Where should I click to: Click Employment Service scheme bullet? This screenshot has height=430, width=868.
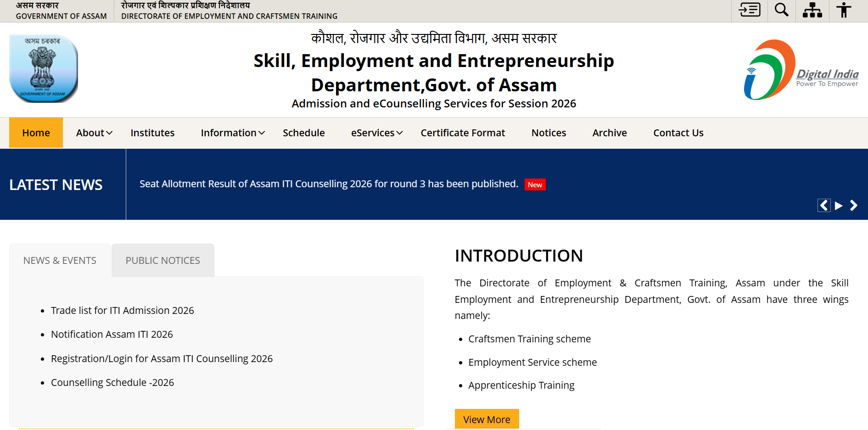tap(532, 362)
